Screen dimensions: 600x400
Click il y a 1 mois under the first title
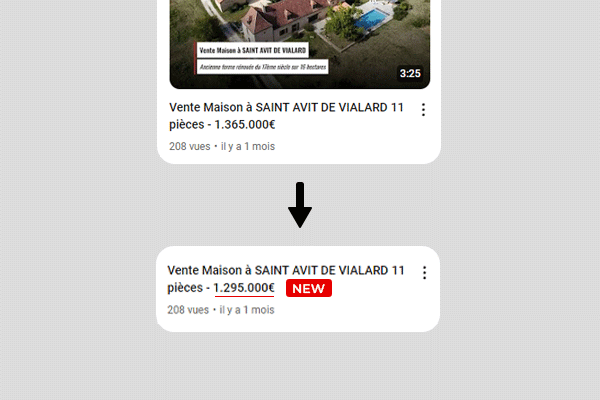tap(248, 146)
